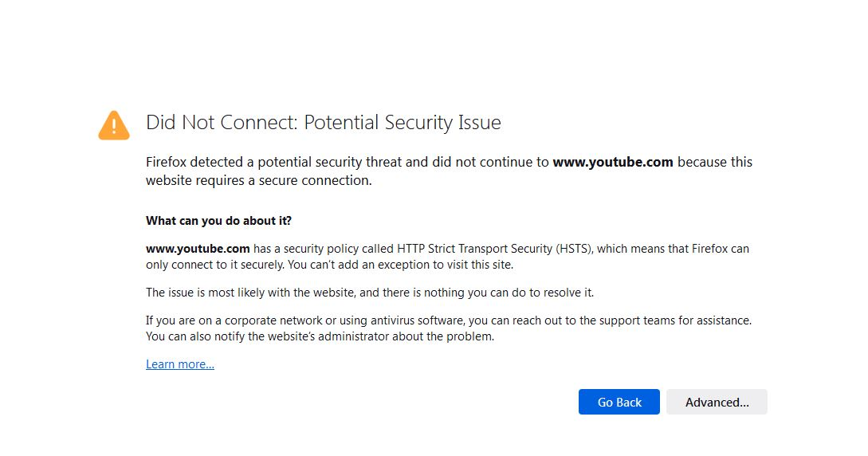Click the "What can you do about it?" subheading
This screenshot has height=456, width=868.
(218, 221)
